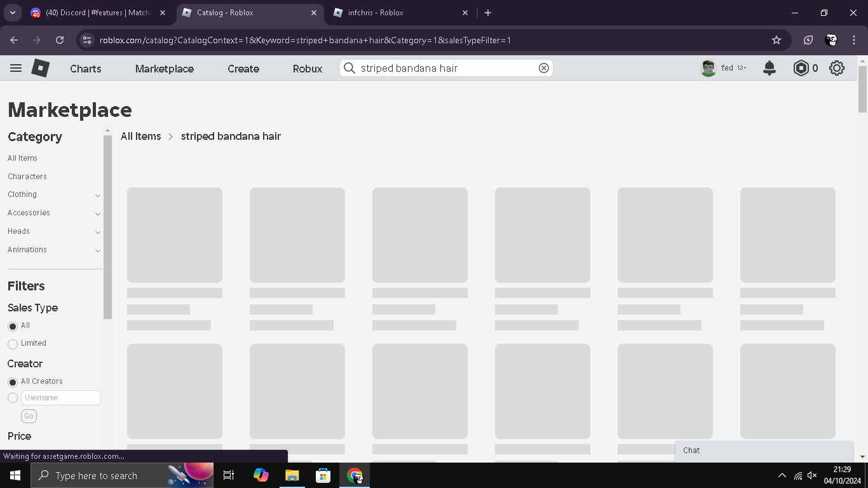Open Microsoft Store from the taskbar
This screenshot has width=868, height=488.
[323, 475]
